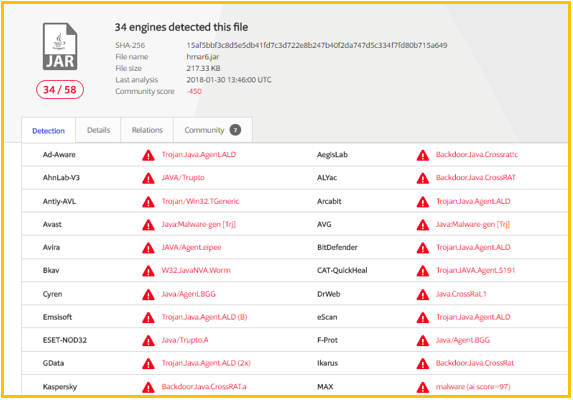The width and height of the screenshot is (573, 400).
Task: Click the '34 engines detected this file' heading
Action: (181, 27)
